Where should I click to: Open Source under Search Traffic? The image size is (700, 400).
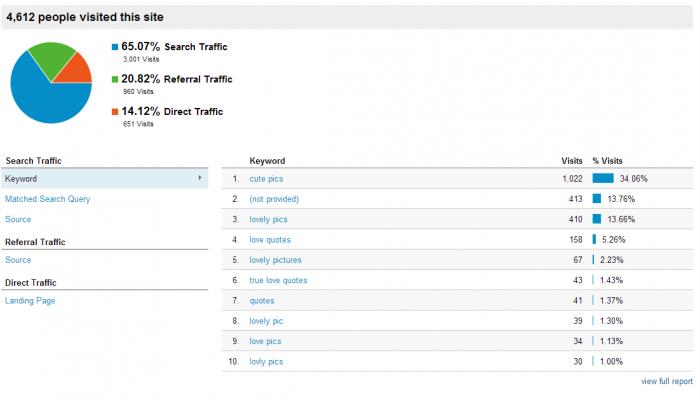click(x=18, y=219)
